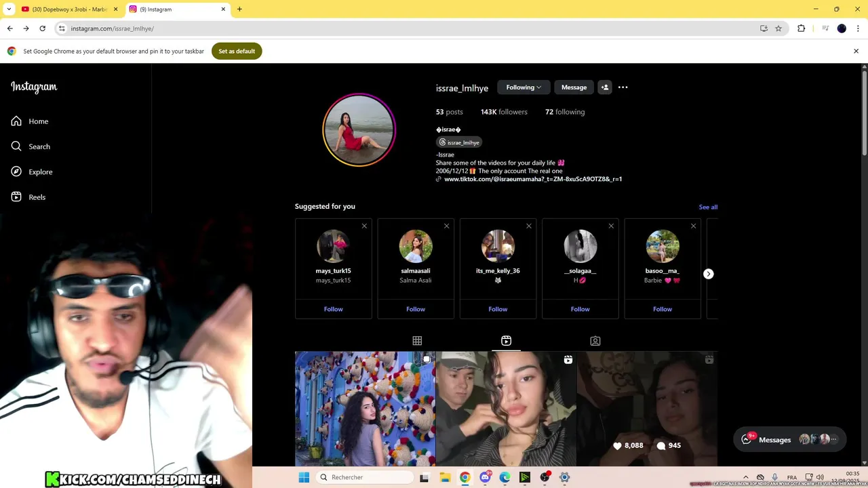Dismiss its_me_kelly_36 suggestion
Viewport: 868px width, 488px height.
click(529, 226)
